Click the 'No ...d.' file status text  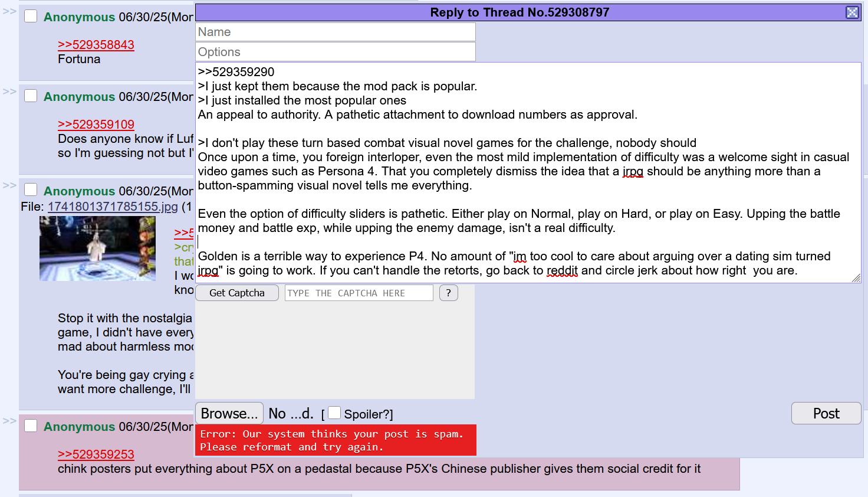291,413
